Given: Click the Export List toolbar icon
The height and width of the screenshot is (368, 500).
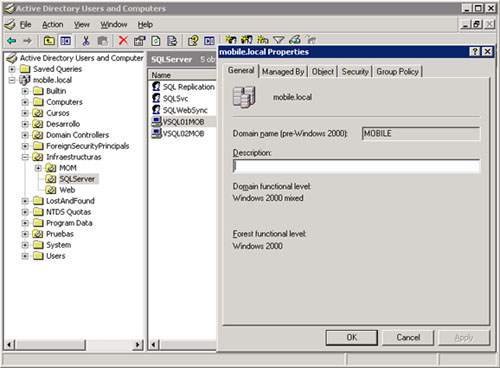Looking at the screenshot, I should coord(172,41).
